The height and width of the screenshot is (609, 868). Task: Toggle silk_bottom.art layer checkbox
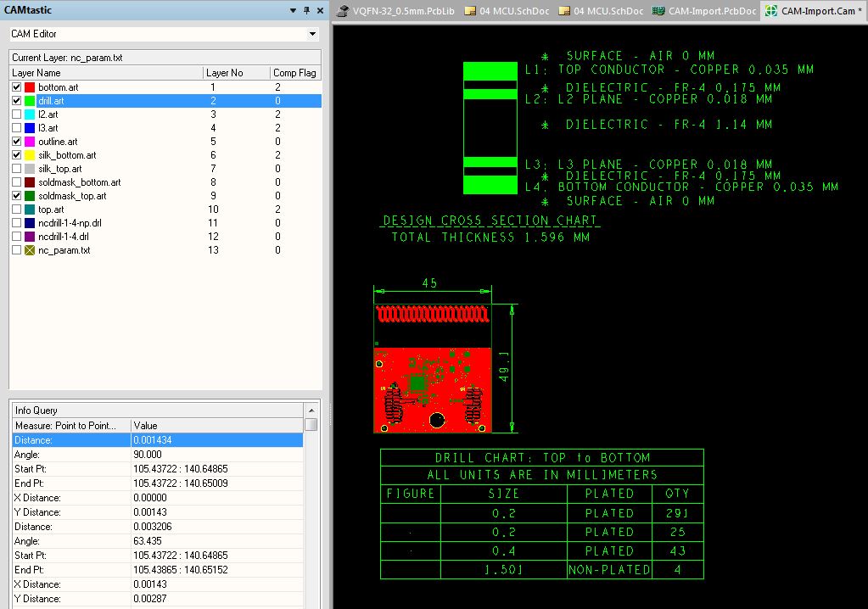17,155
